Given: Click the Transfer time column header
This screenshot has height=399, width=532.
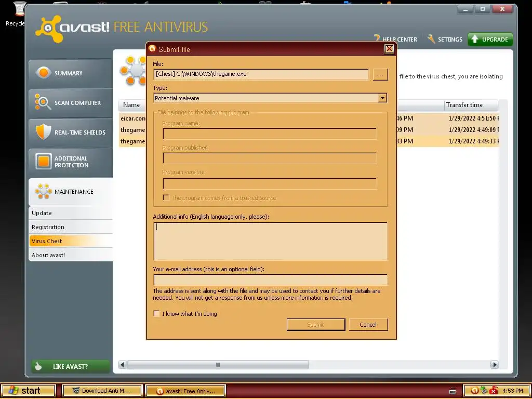Looking at the screenshot, I should [x=471, y=105].
